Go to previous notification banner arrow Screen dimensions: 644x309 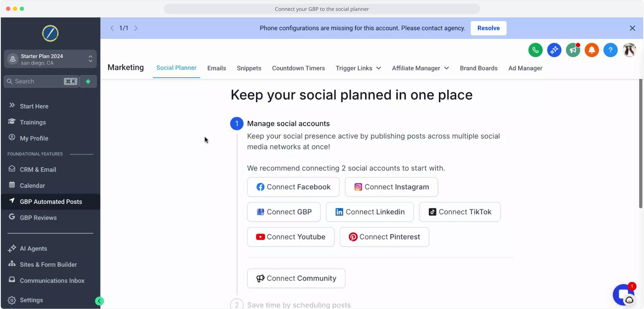(112, 28)
